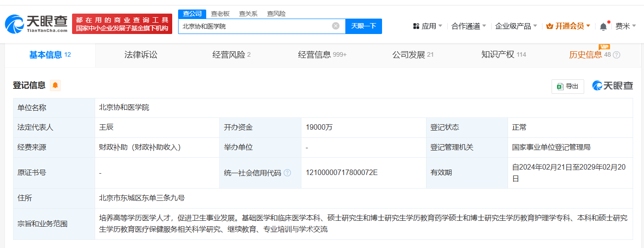Click the TianYanCha watermark logo beside export
Image resolution: width=644 pixels, height=248 pixels.
pos(612,86)
